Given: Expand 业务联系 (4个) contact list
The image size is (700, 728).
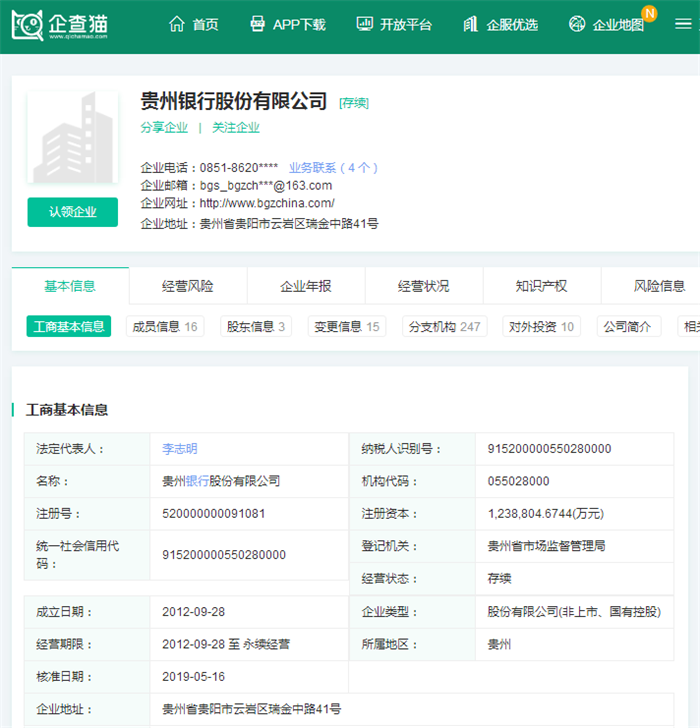Looking at the screenshot, I should pos(333,168).
